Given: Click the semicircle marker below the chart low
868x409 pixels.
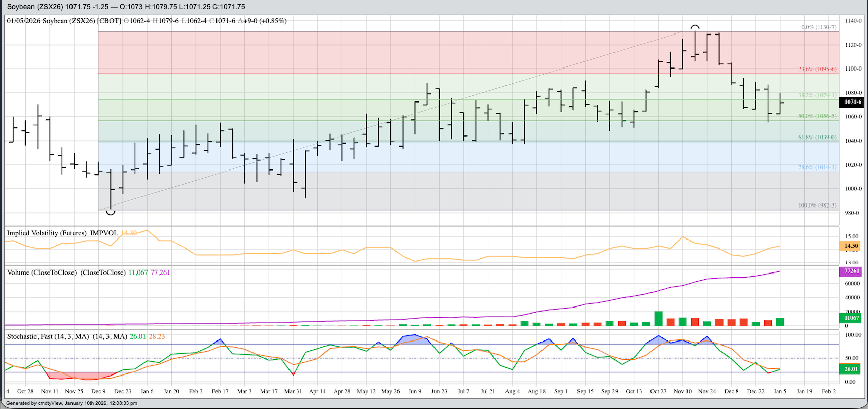Looking at the screenshot, I should point(111,212).
